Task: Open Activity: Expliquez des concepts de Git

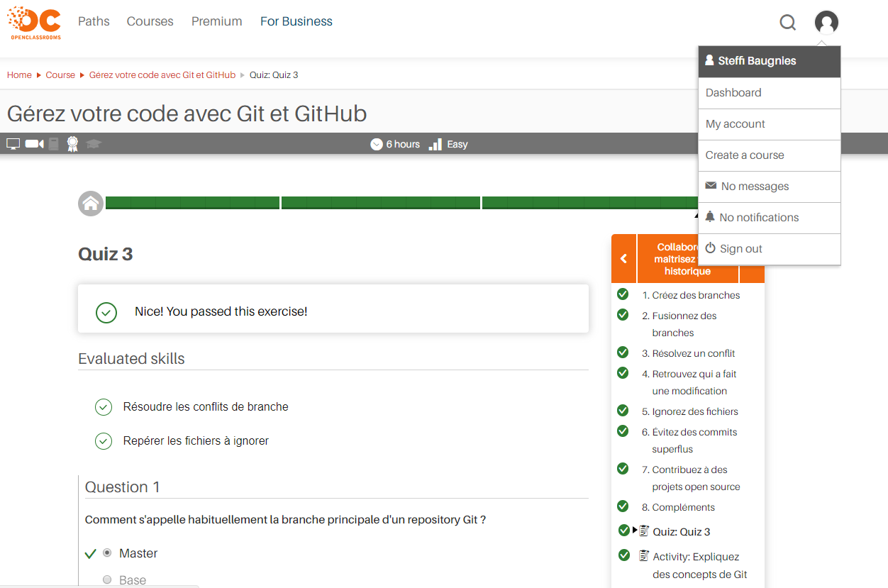Action: tap(700, 565)
